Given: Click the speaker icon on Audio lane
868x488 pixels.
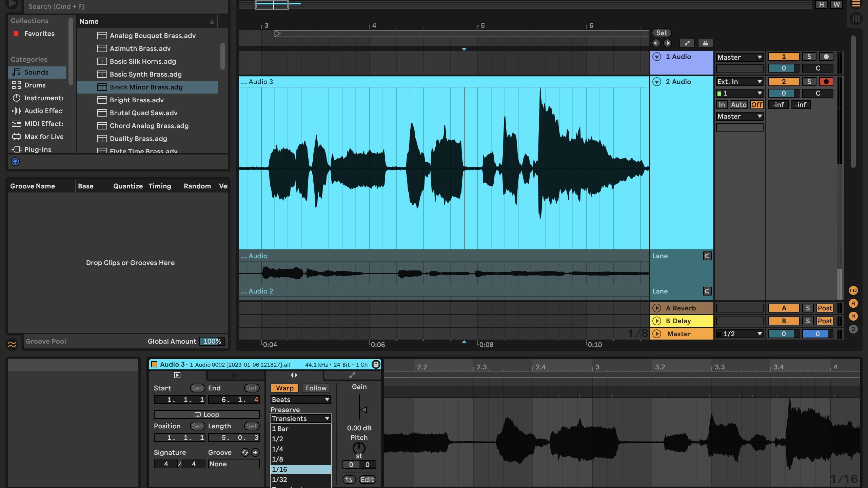Looking at the screenshot, I should coord(707,256).
